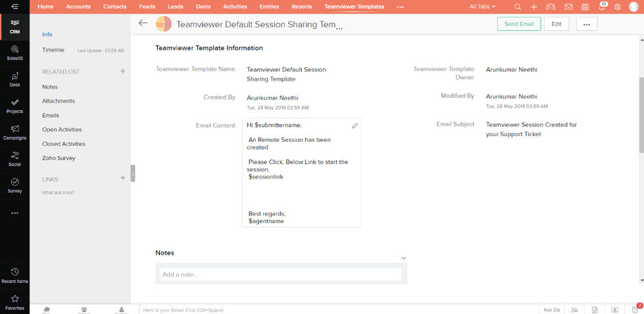Open the Leads tab
Viewport: 644px width, 314px height.
pyautogui.click(x=175, y=6)
